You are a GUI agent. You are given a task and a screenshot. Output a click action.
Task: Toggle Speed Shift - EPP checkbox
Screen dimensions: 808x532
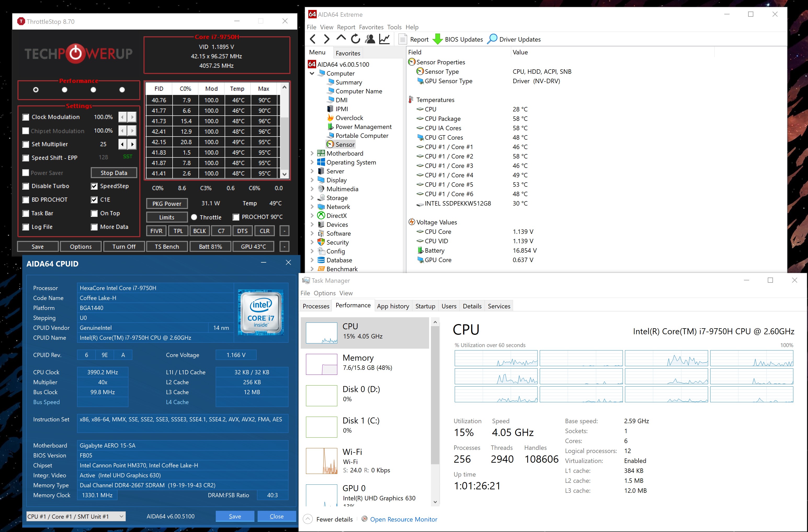point(25,158)
